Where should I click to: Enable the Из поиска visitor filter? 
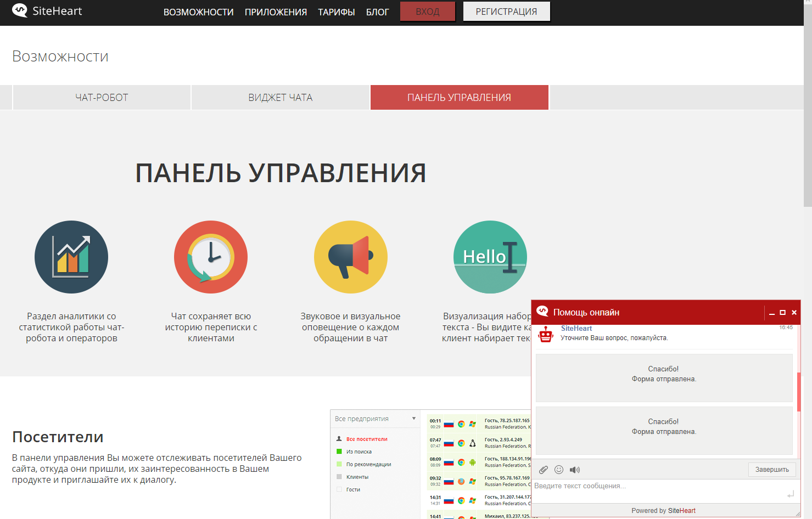click(339, 451)
